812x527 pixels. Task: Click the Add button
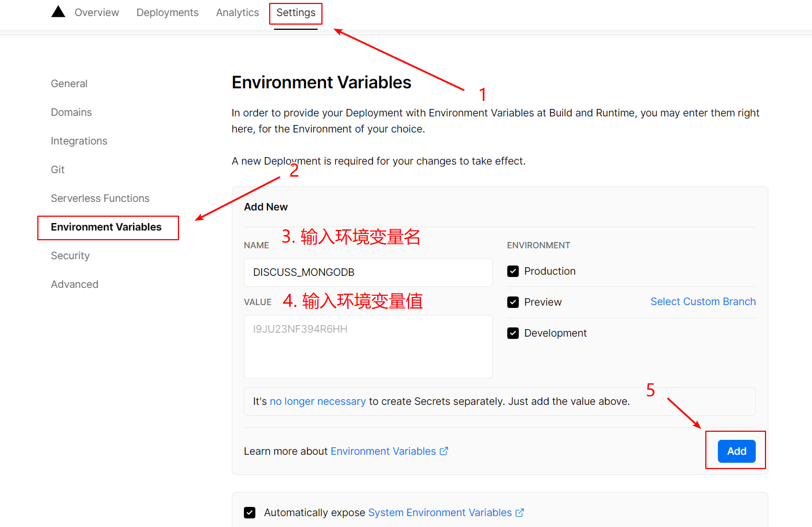[736, 451]
